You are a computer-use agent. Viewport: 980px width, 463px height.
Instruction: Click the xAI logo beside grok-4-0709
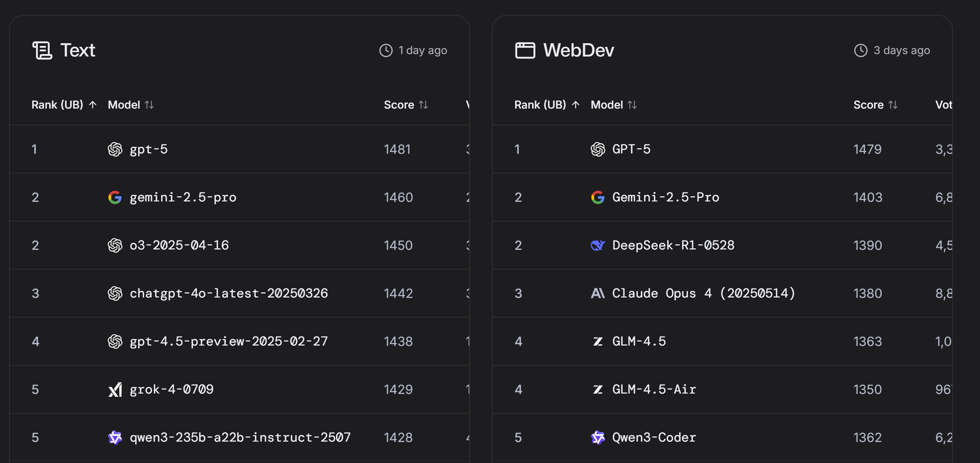click(x=115, y=390)
